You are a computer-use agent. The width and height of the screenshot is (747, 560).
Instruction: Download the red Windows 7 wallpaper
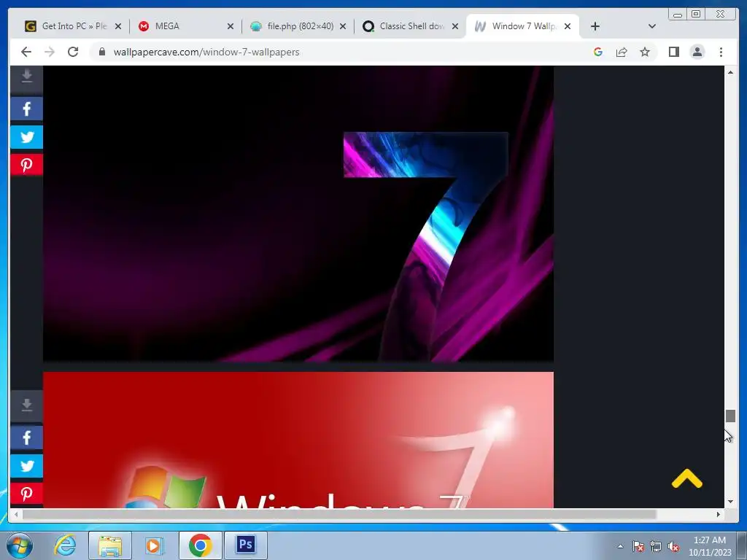pyautogui.click(x=27, y=405)
